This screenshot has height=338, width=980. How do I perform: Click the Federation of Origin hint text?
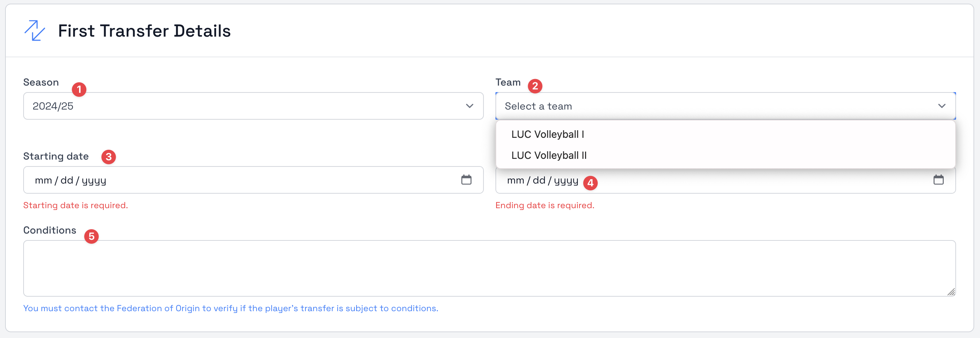[231, 308]
